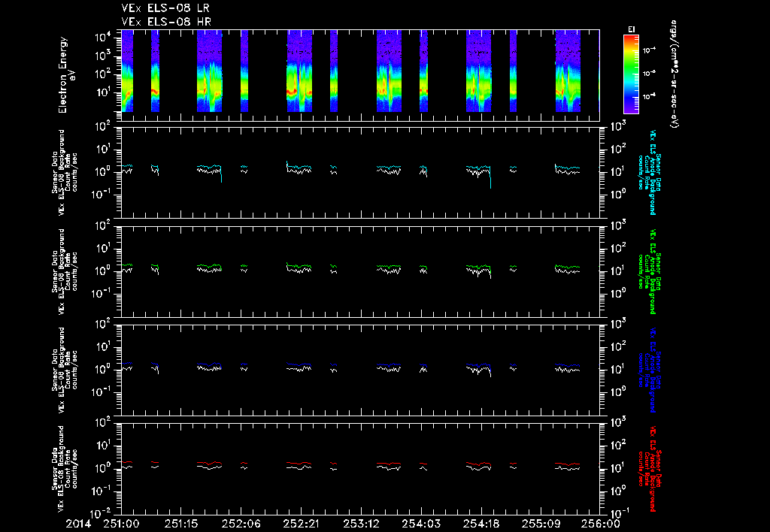Select the '255:09' time axis label

pos(541,524)
